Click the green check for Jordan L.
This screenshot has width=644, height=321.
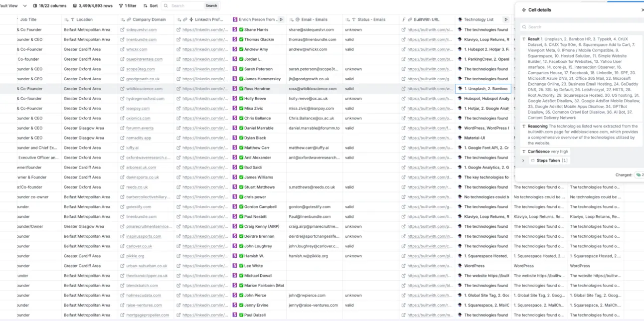(x=241, y=59)
